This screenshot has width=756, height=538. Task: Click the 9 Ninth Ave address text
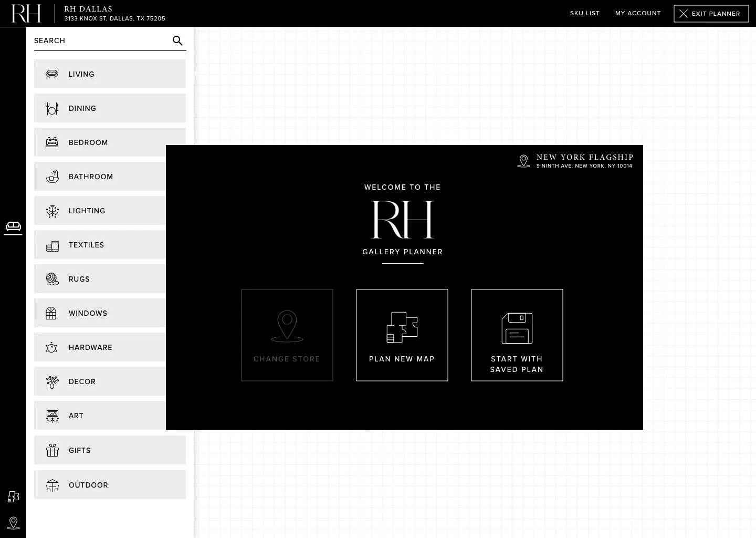point(584,166)
